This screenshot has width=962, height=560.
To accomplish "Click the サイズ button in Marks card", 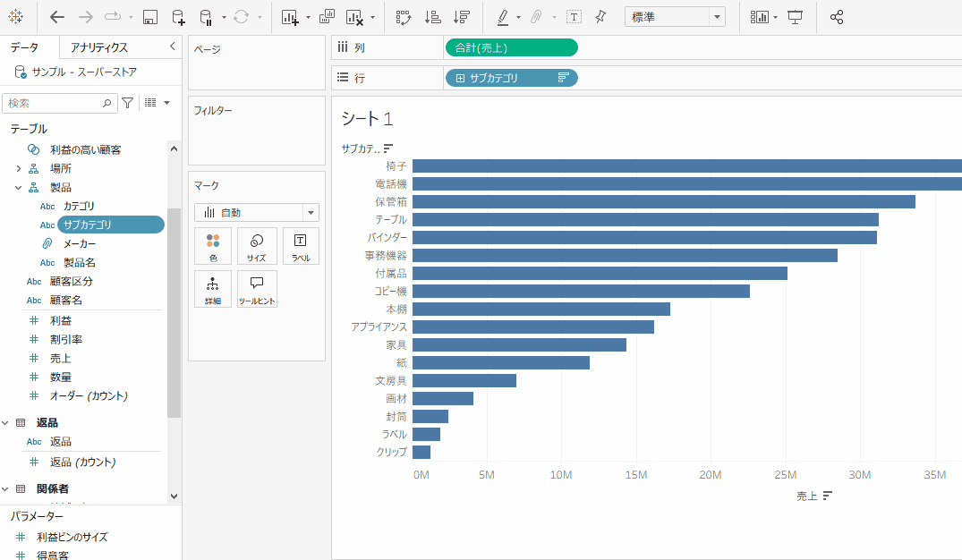I will coord(257,246).
